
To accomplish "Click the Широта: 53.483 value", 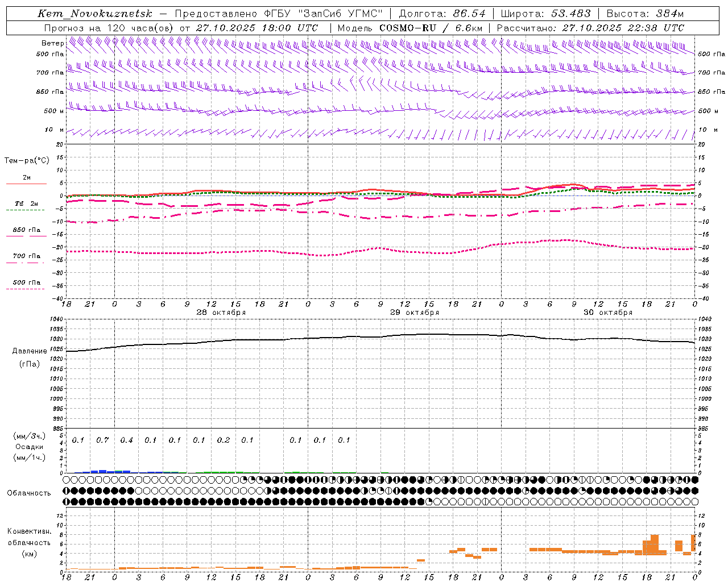I will [x=546, y=14].
